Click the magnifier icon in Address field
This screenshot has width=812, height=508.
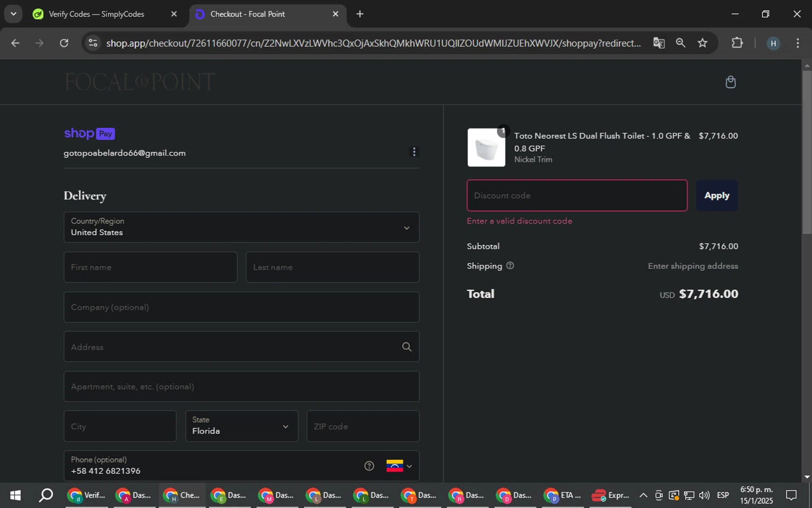point(407,347)
